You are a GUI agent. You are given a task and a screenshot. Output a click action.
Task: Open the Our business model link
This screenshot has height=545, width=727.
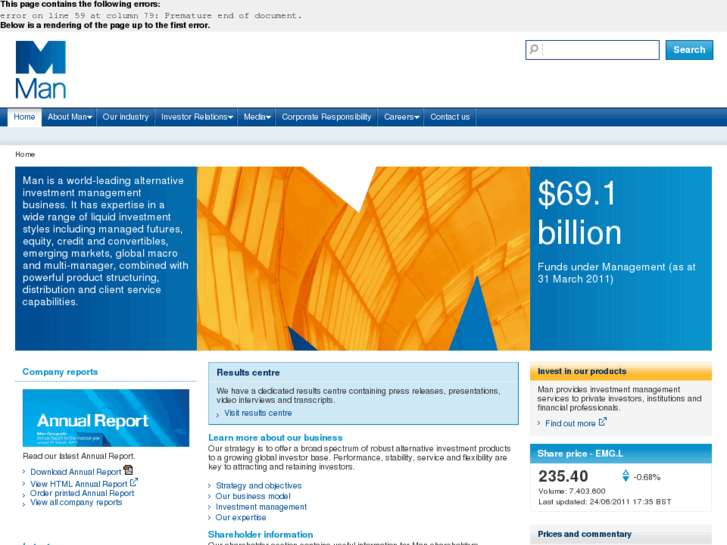[253, 496]
